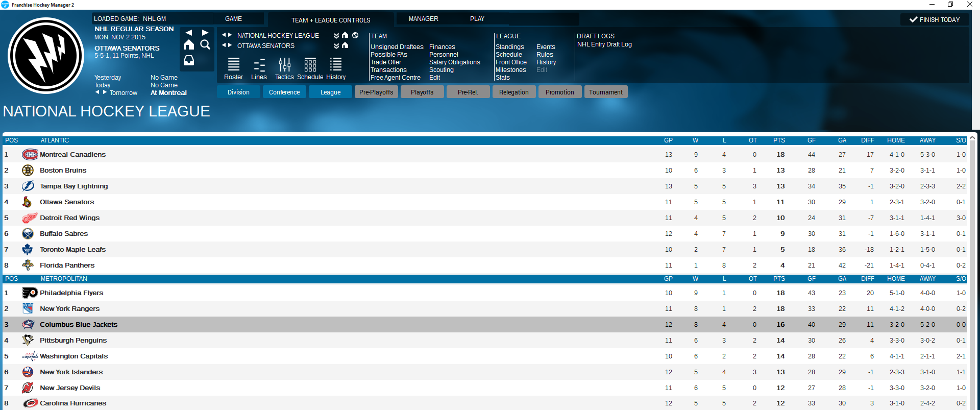
Task: Open the team Schedule grid icon
Action: pos(310,65)
